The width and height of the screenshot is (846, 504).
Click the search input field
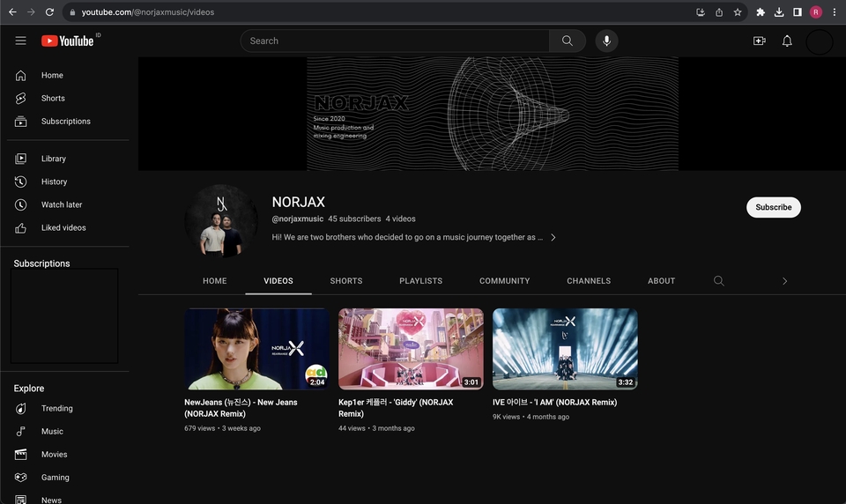[x=395, y=41]
